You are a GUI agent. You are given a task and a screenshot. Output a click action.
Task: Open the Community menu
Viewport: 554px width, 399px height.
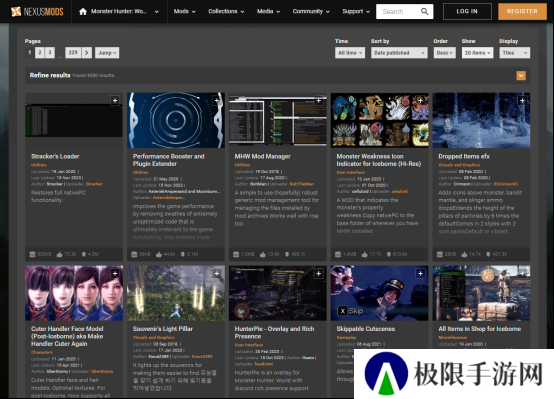(311, 11)
